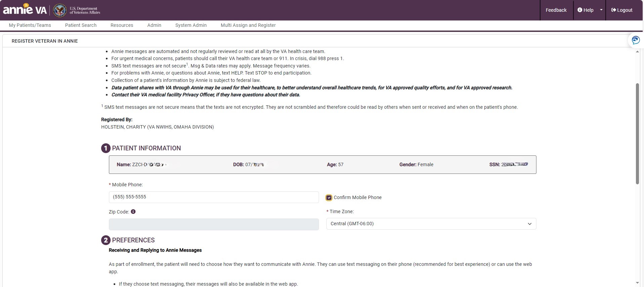Click the Gender: Female text
The height and width of the screenshot is (287, 644).
[416, 164]
